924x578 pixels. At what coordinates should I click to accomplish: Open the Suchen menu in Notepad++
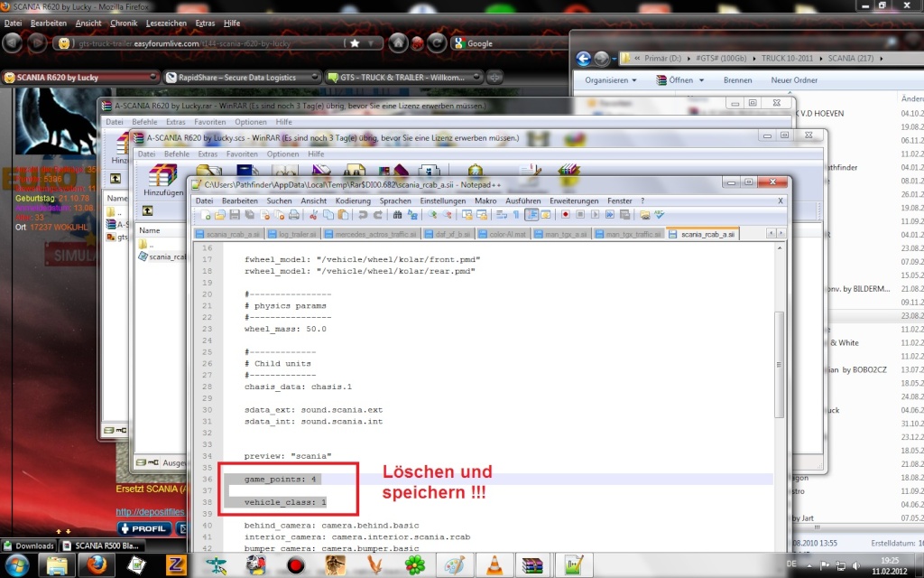pyautogui.click(x=279, y=201)
